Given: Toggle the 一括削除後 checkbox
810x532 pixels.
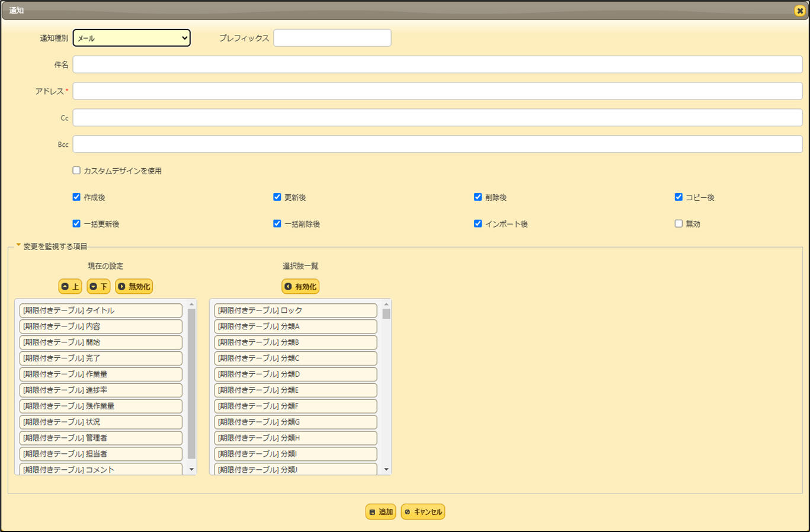Looking at the screenshot, I should point(277,224).
